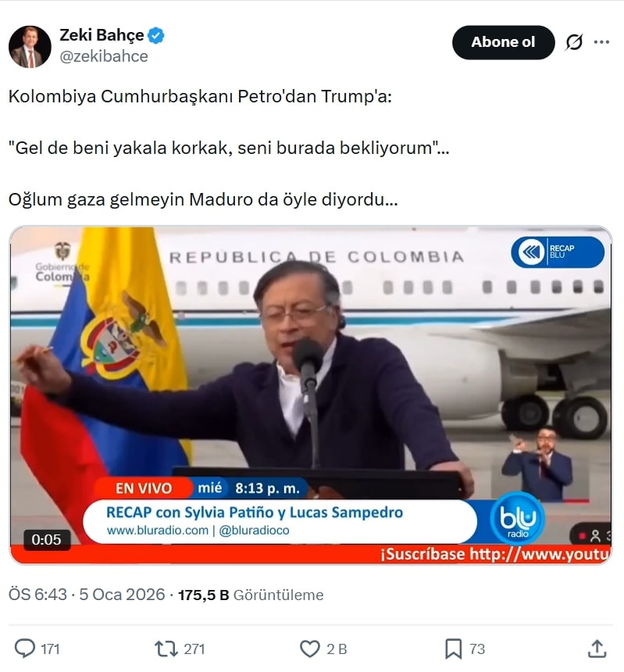624x672 pixels.
Task: Click the blu radio logo in video
Action: (x=518, y=518)
